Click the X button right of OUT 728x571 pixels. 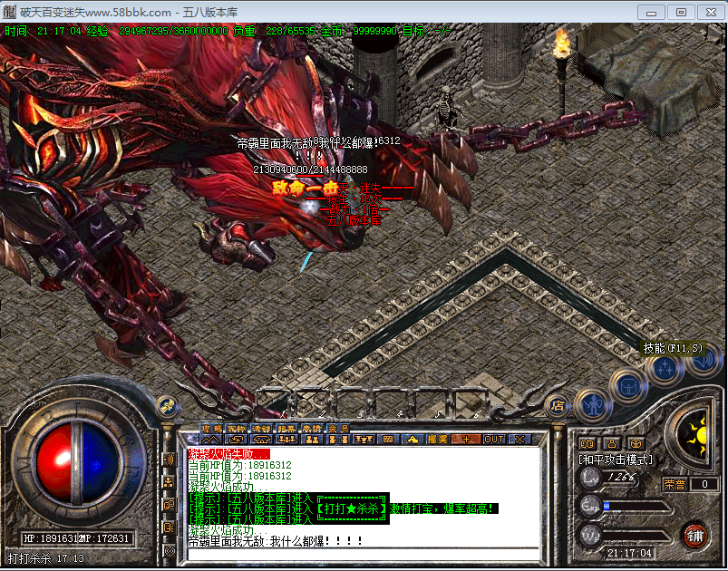[x=519, y=440]
